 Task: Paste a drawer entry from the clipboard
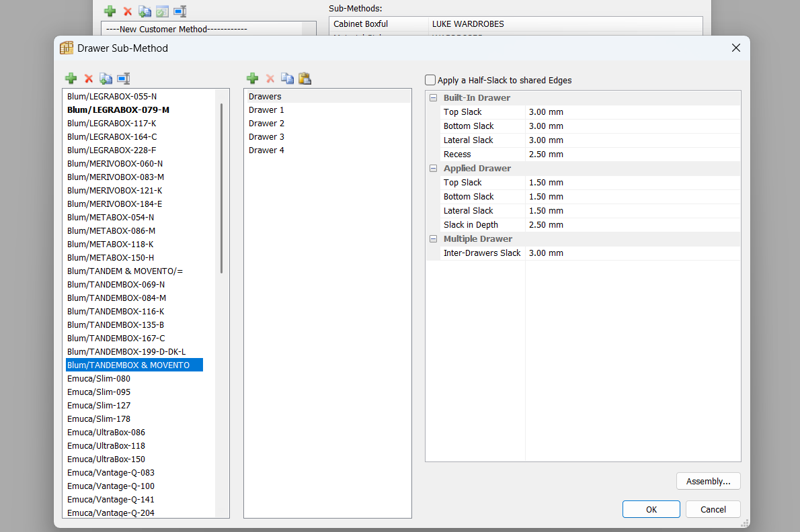(x=305, y=79)
